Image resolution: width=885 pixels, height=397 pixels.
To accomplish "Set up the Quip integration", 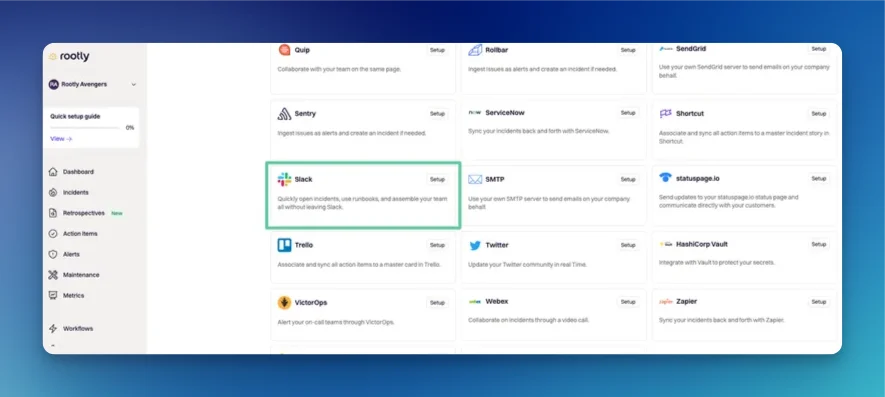I will (x=437, y=50).
